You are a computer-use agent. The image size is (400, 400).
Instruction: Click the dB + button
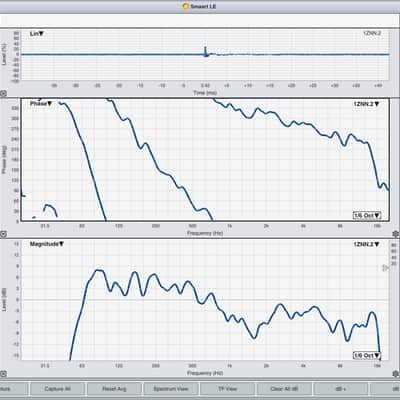click(341, 389)
